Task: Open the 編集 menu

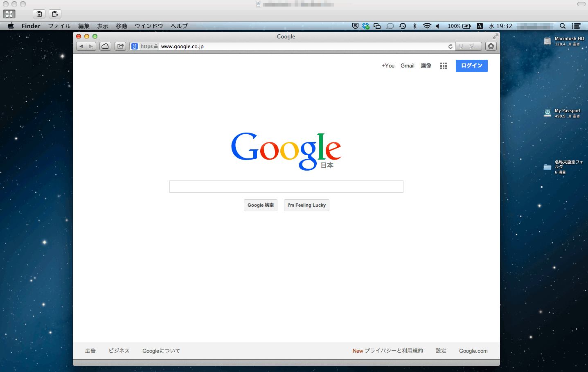Action: coord(84,26)
